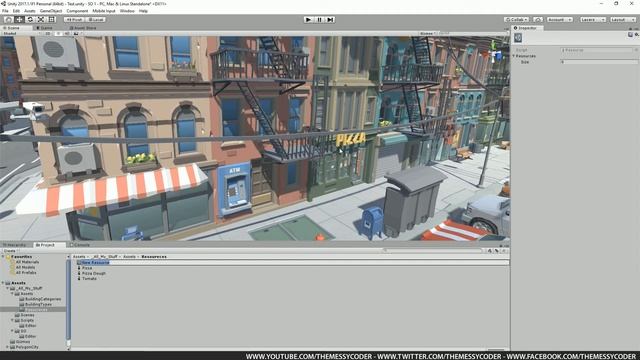Image resolution: width=640 pixels, height=360 pixels.
Task: Select the Pizza Dough asset
Action: coord(93,273)
